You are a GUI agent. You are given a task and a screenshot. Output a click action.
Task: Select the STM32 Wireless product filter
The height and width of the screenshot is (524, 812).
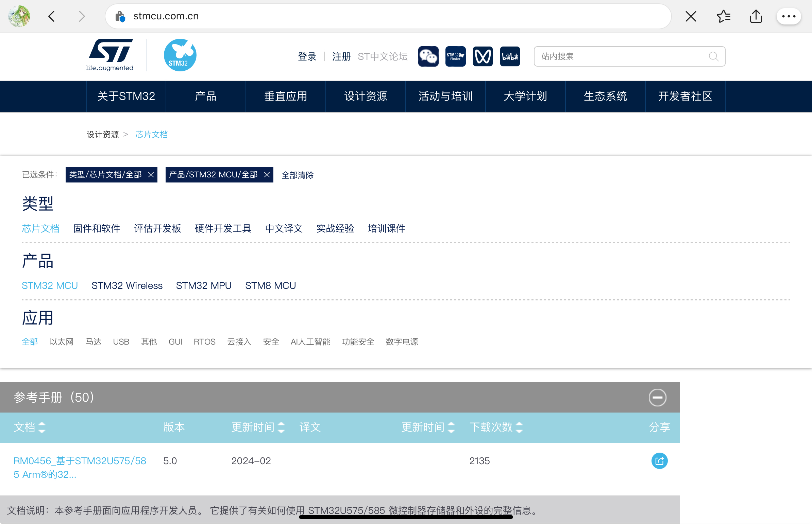click(x=127, y=285)
